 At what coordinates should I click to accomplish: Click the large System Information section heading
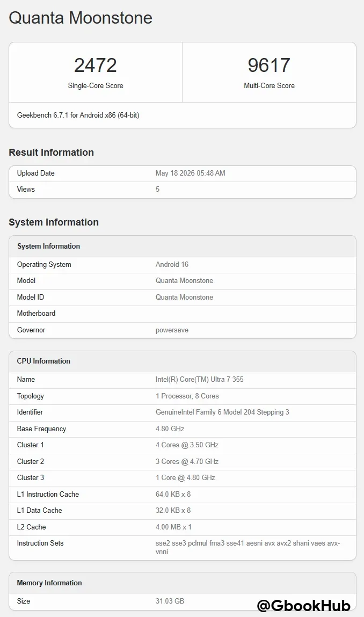(54, 222)
